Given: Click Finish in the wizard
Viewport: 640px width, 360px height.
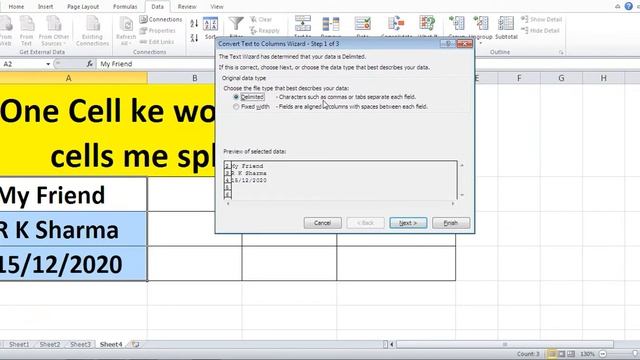Looking at the screenshot, I should tap(451, 223).
